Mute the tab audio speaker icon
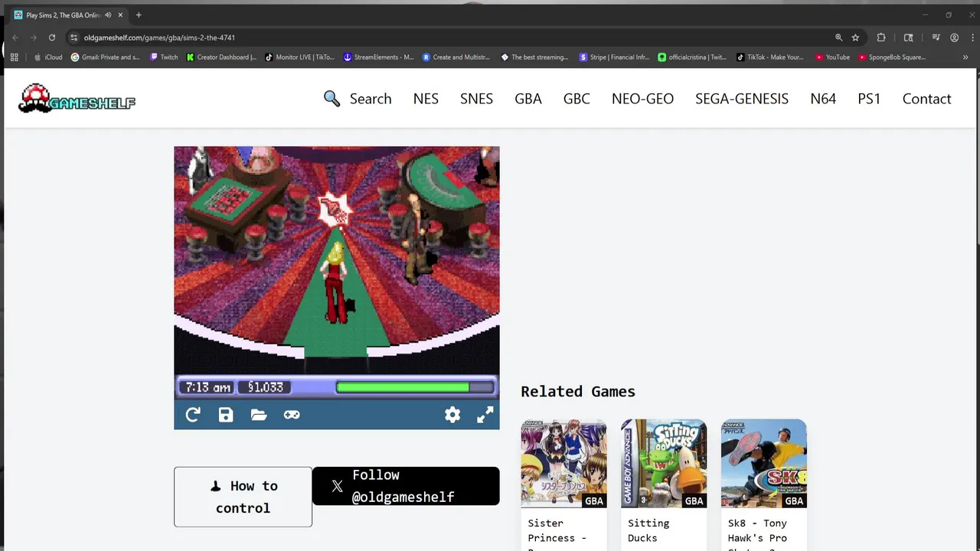 [x=108, y=15]
